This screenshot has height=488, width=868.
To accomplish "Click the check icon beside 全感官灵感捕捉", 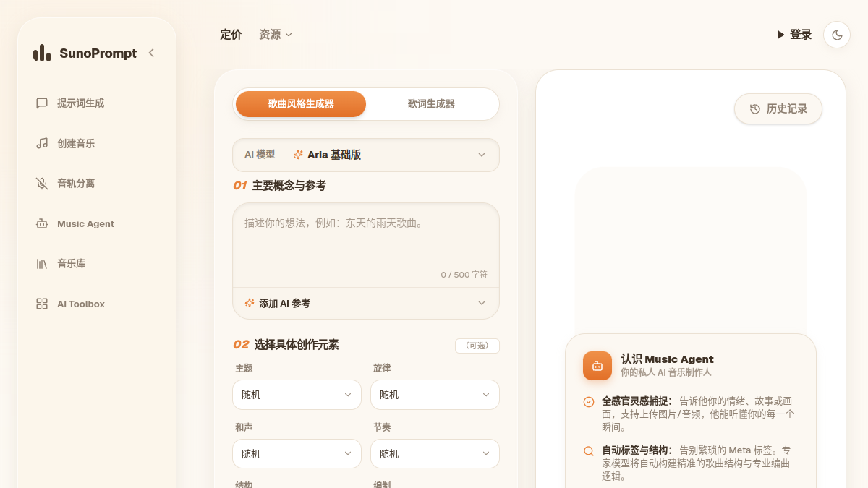I will pyautogui.click(x=589, y=402).
